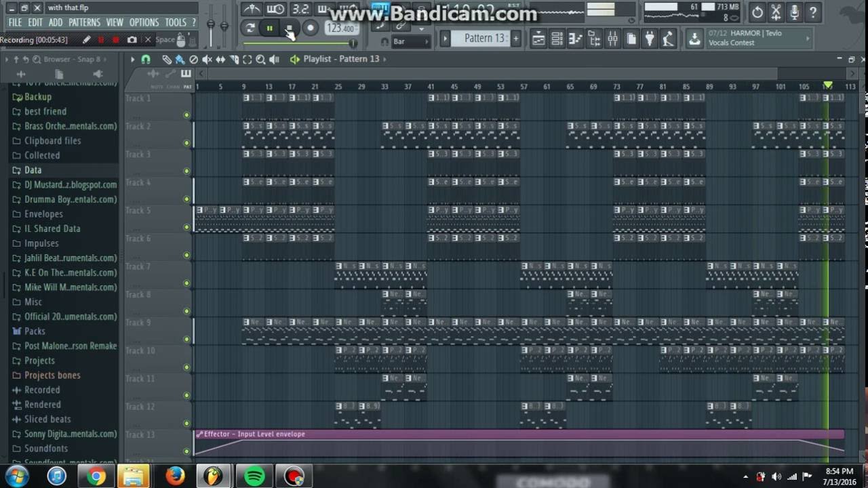The height and width of the screenshot is (488, 868).
Task: Click the undo history circular arrow icon
Action: click(x=757, y=12)
